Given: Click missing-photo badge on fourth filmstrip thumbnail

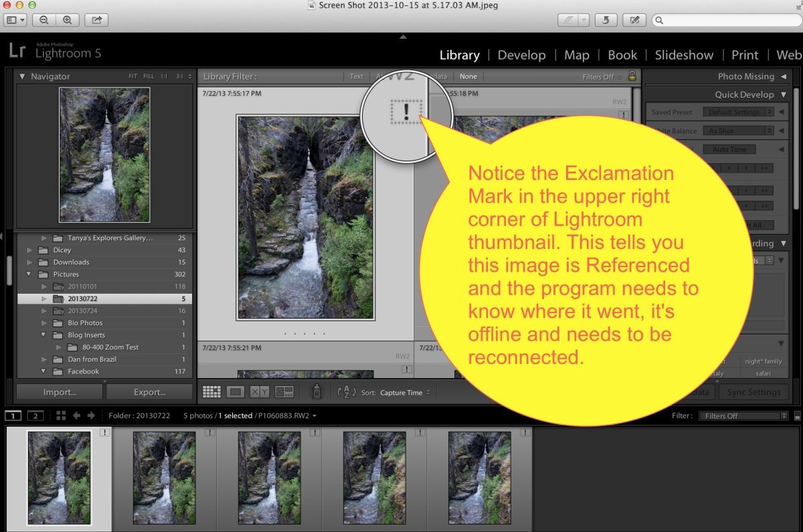Looking at the screenshot, I should [420, 433].
